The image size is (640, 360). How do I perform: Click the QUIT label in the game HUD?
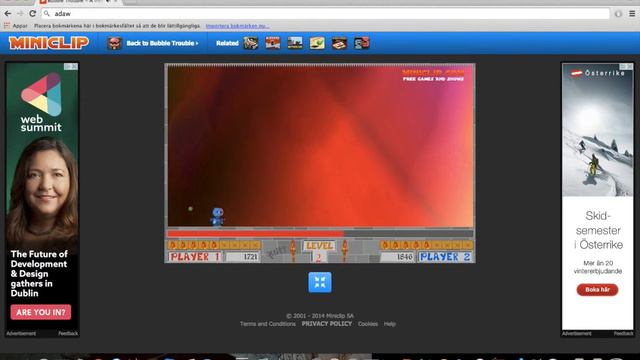coord(276,253)
